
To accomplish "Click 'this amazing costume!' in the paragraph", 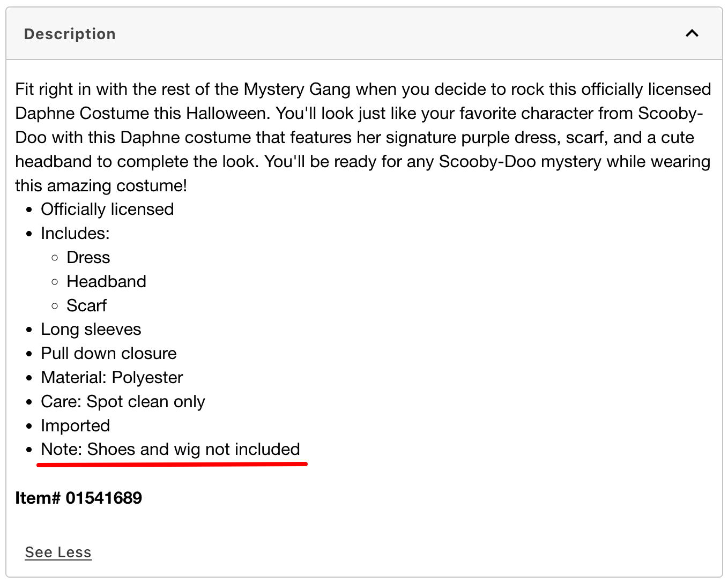I will coord(101,185).
